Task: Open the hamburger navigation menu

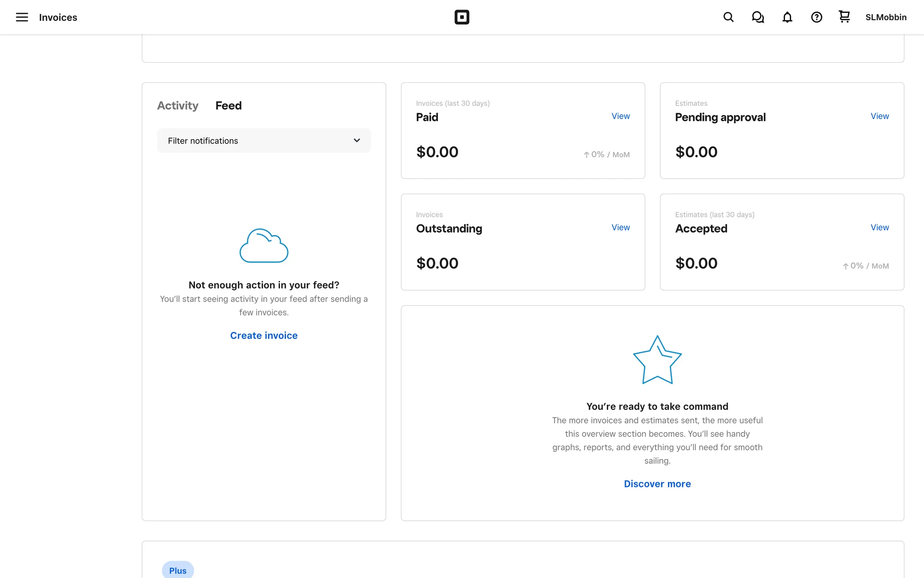Action: (x=22, y=17)
